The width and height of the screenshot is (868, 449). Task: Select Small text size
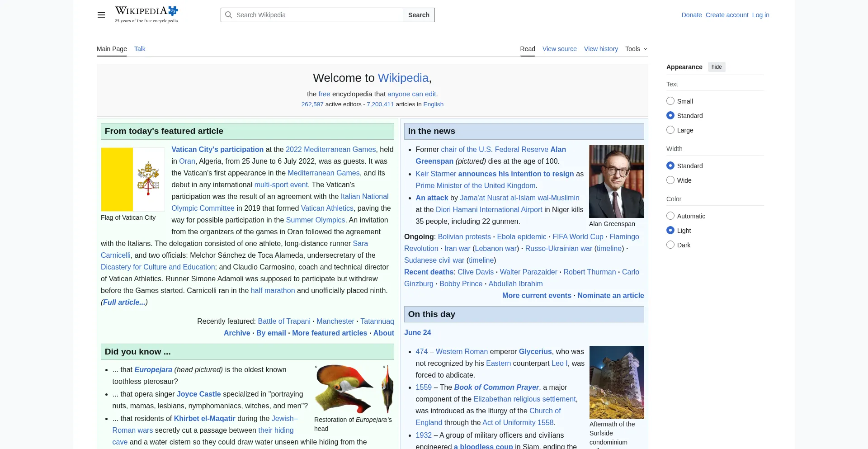(x=670, y=101)
